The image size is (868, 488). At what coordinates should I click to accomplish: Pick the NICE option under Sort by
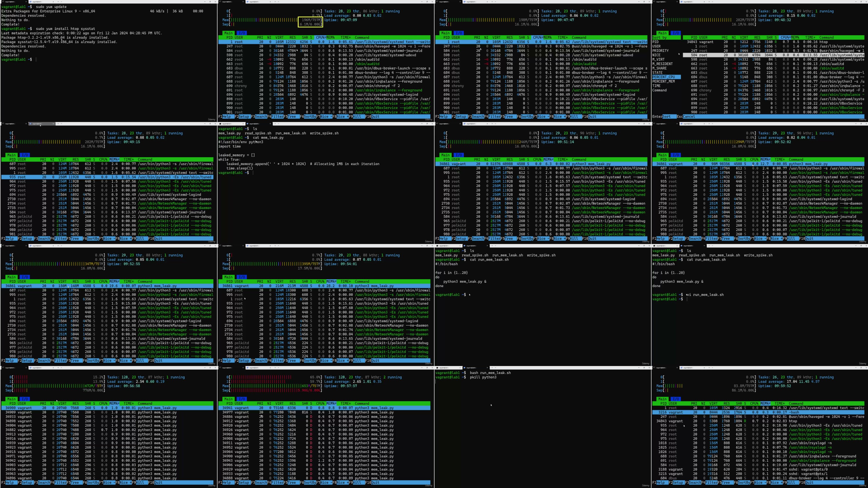[656, 55]
